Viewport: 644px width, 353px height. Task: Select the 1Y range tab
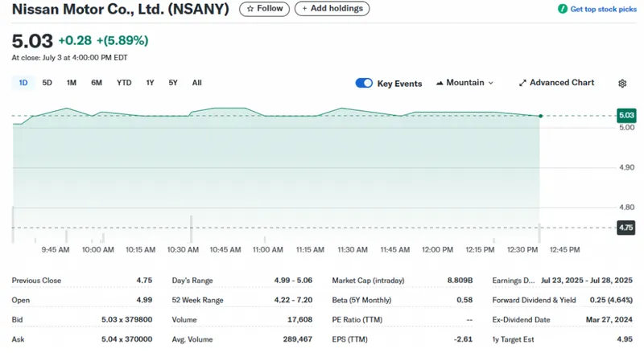pyautogui.click(x=150, y=83)
